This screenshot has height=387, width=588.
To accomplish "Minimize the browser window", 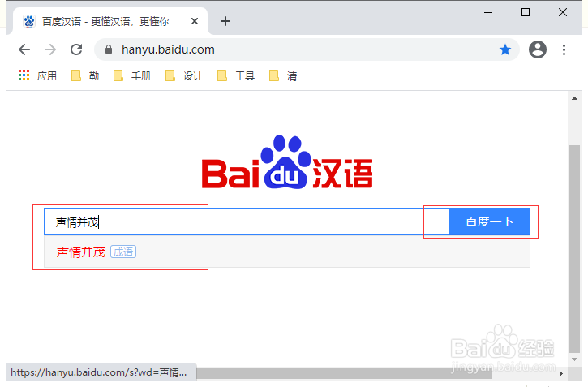I will tap(488, 12).
